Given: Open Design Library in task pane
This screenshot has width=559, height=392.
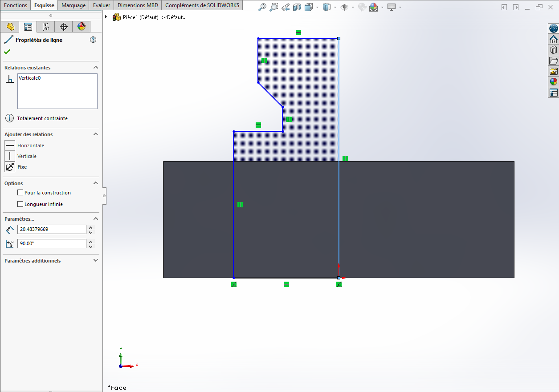Looking at the screenshot, I should pos(554,49).
